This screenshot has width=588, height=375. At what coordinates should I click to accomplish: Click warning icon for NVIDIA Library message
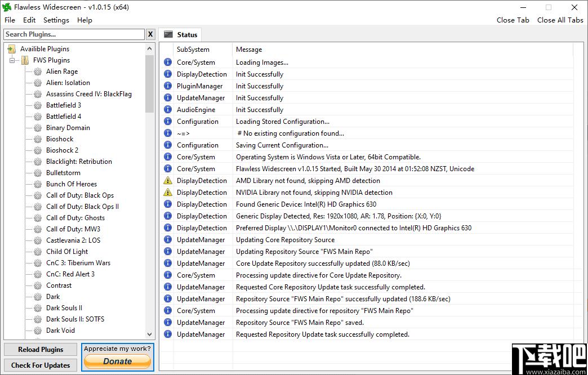[x=168, y=193]
